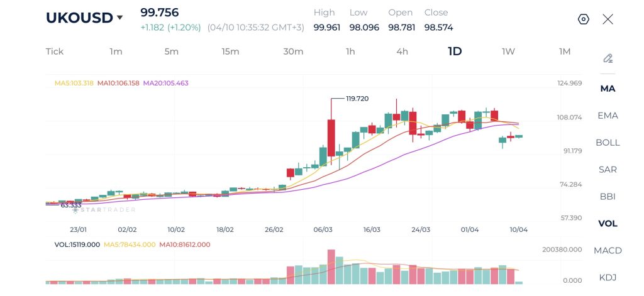Viewport: 644px width, 296px height.
Task: Select the 1m timeframe tab
Action: click(x=116, y=52)
